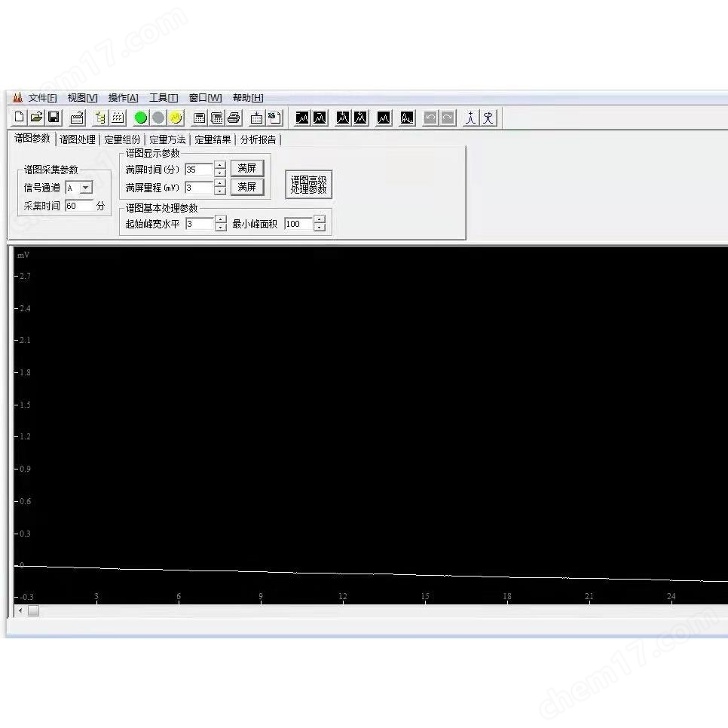The height and width of the screenshot is (728, 728).
Task: Click the last toolbar icon with looped peak
Action: tap(488, 118)
